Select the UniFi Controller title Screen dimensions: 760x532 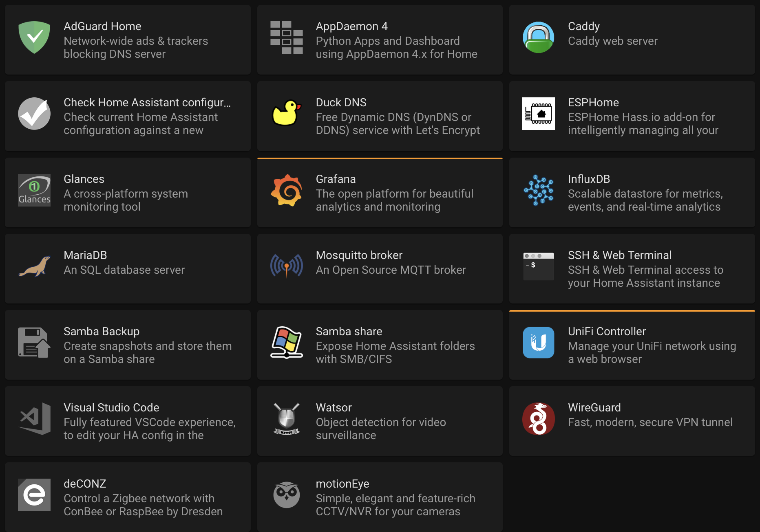607,332
